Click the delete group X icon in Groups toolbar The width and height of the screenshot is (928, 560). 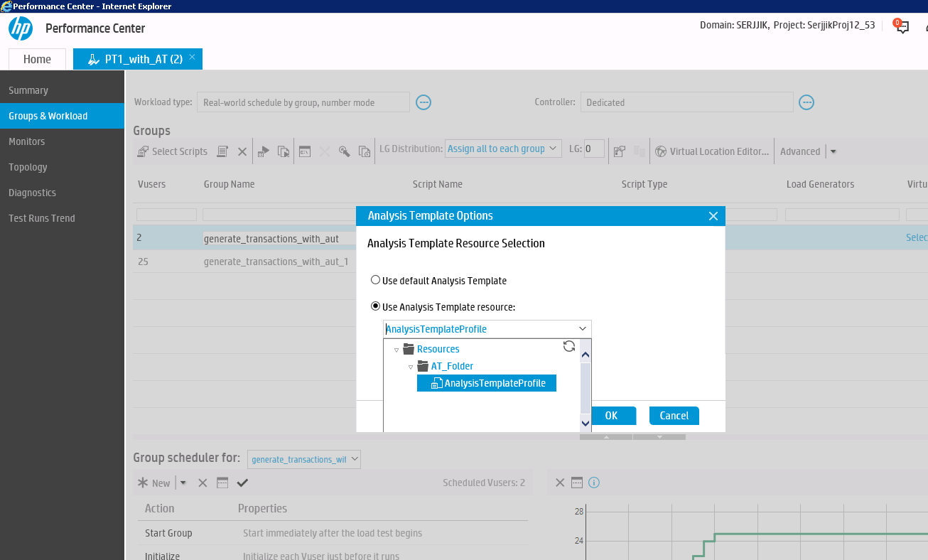(x=242, y=151)
